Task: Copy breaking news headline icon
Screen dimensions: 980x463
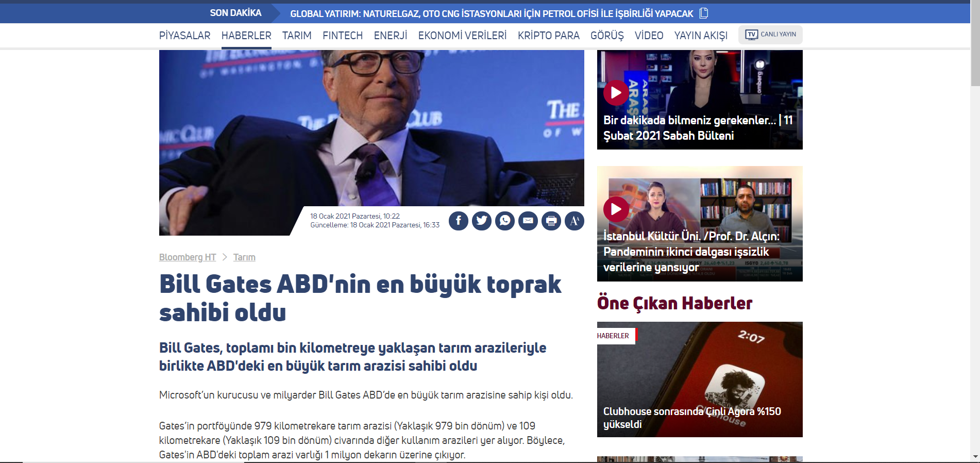Action: pos(704,13)
